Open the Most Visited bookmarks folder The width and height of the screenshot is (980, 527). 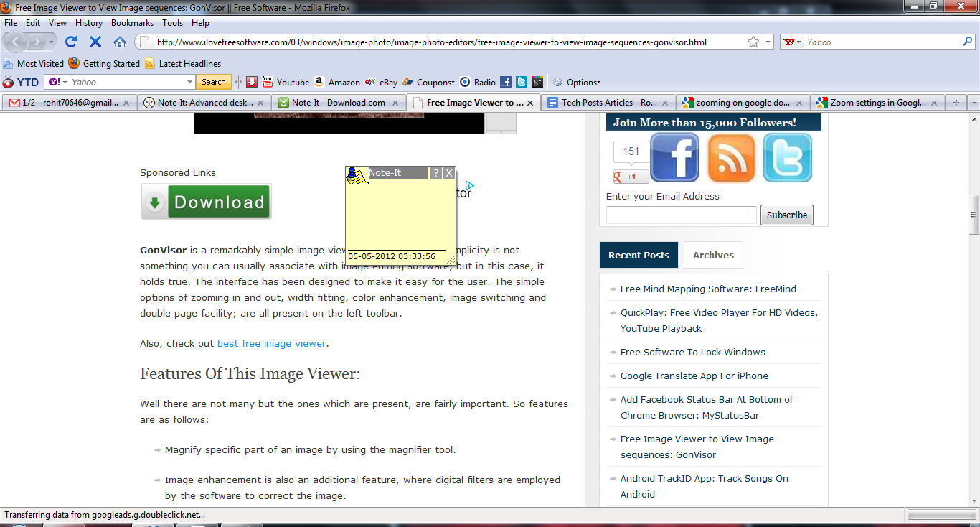coord(34,63)
